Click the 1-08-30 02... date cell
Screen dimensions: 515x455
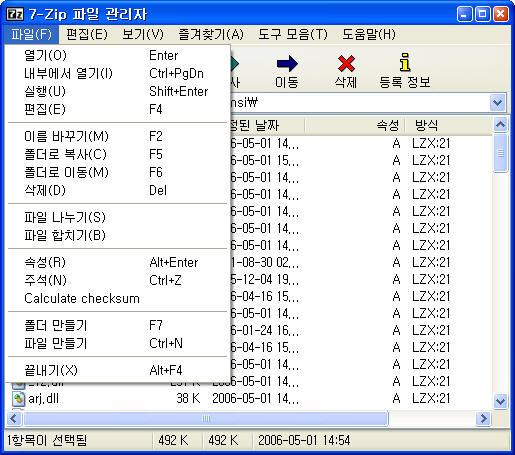point(265,262)
